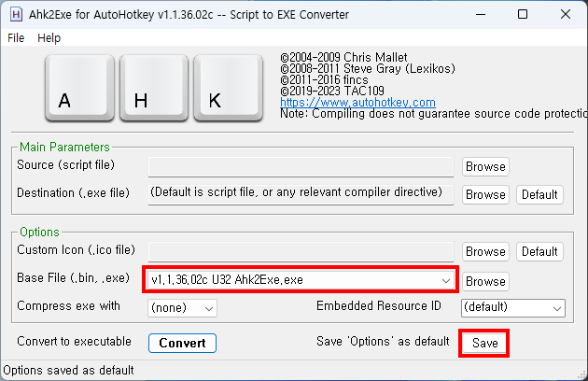Open the File menu
Image resolution: width=588 pixels, height=381 pixels.
point(16,38)
